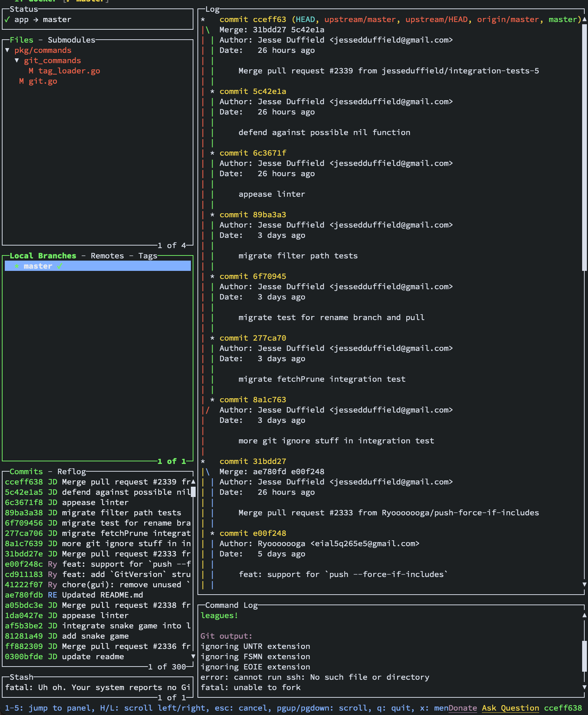This screenshot has width=588, height=715.
Task: Click 'Merge pull request #2339' message in Log
Action: (389, 71)
